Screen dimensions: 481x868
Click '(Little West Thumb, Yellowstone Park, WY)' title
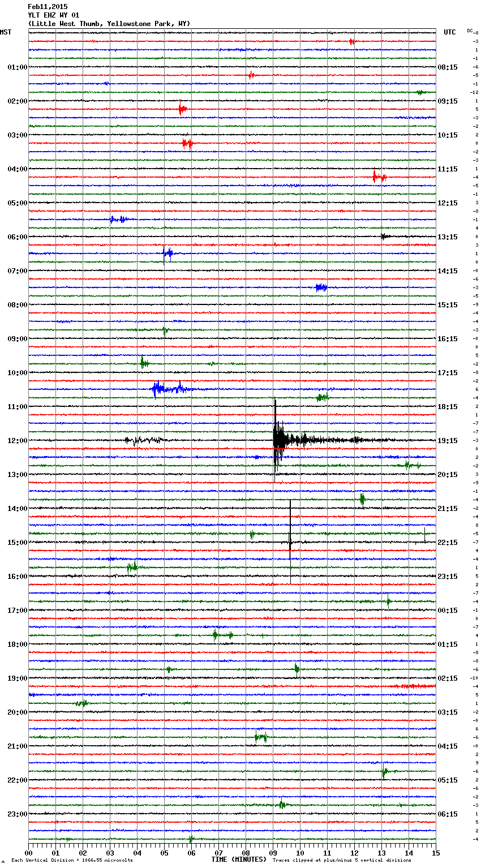(109, 24)
